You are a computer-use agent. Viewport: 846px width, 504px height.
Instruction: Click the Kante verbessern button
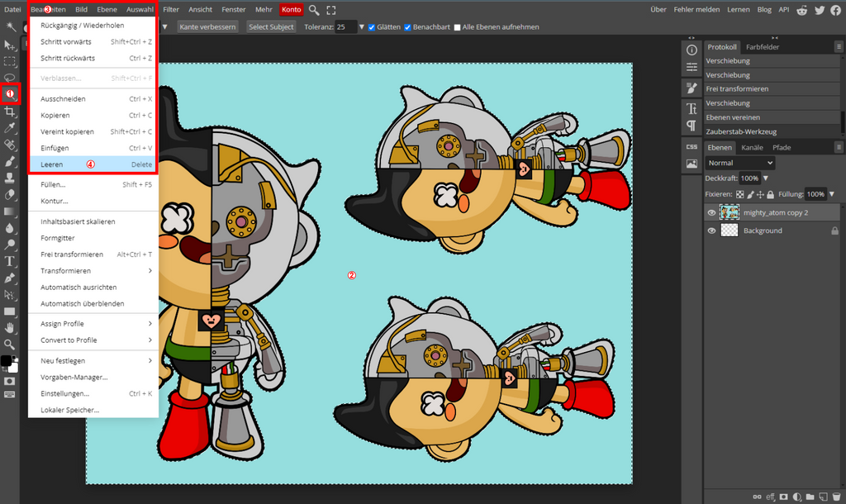coord(207,27)
